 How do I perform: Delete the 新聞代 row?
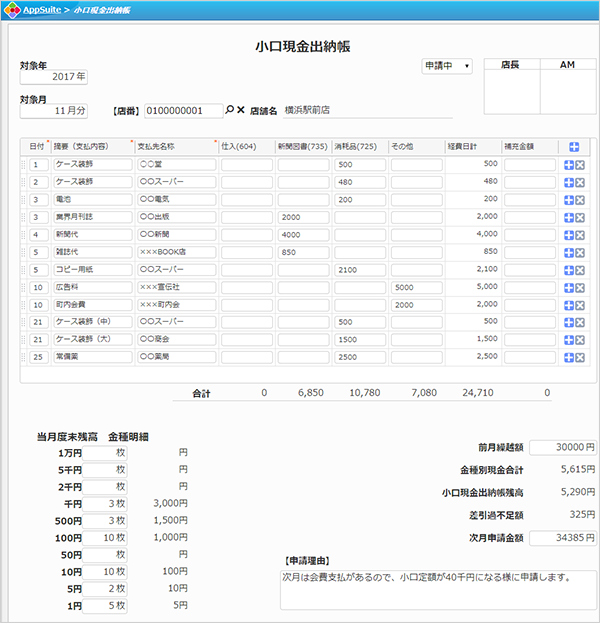[580, 235]
